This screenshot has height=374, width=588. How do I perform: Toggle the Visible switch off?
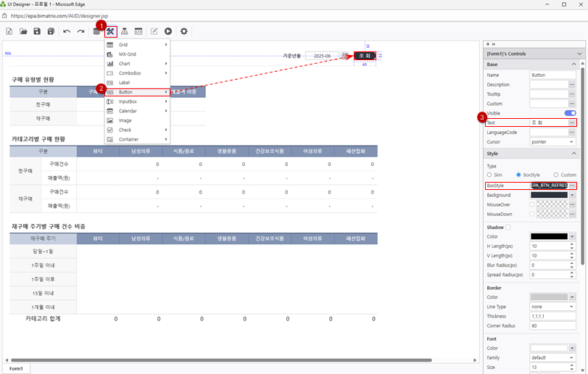[x=570, y=113]
